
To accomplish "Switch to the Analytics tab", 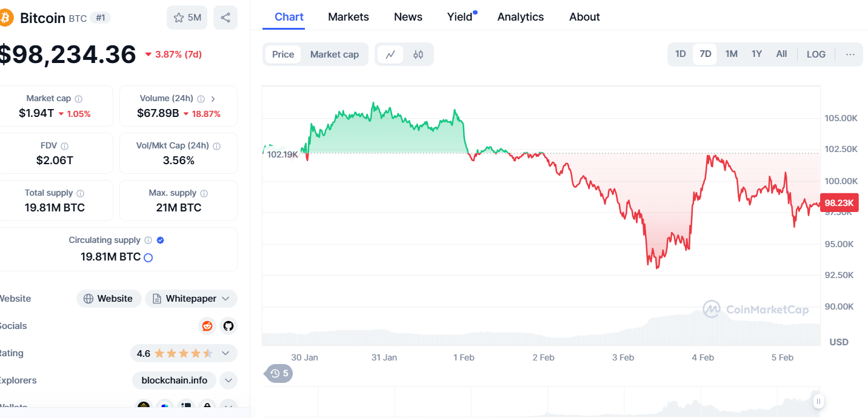I will point(521,17).
